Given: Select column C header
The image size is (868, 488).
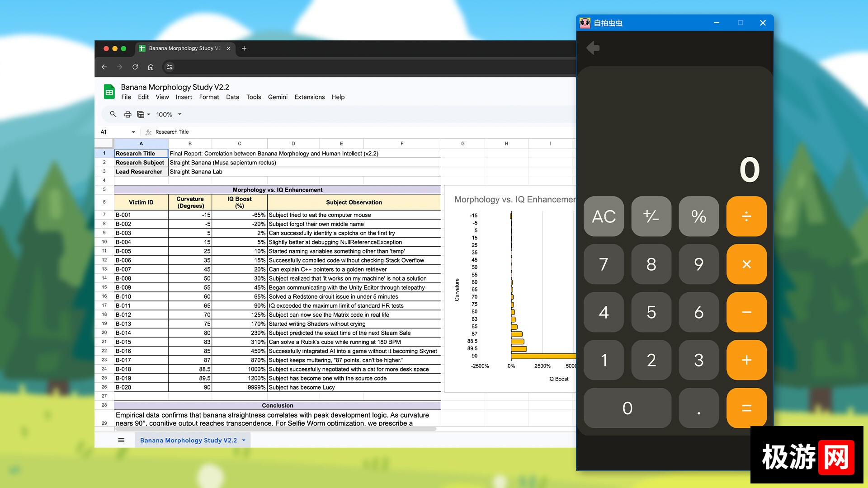Looking at the screenshot, I should 240,144.
